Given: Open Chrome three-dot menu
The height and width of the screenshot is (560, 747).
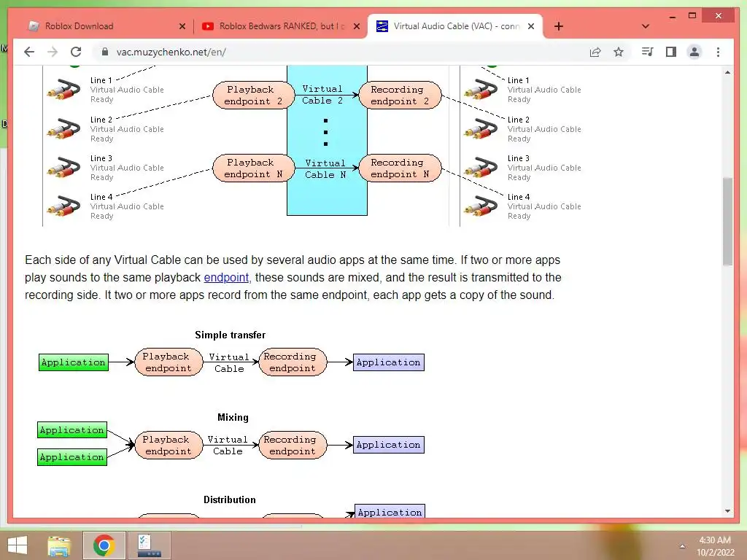Looking at the screenshot, I should click(x=718, y=52).
